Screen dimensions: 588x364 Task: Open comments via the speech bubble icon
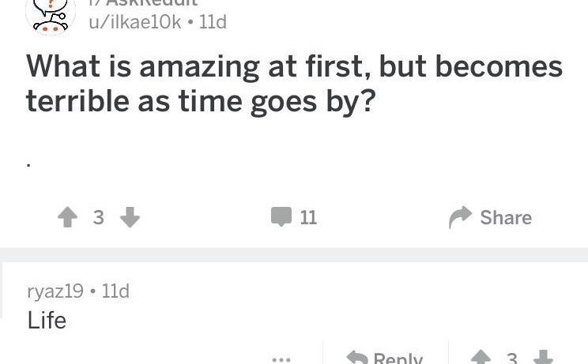(x=281, y=217)
